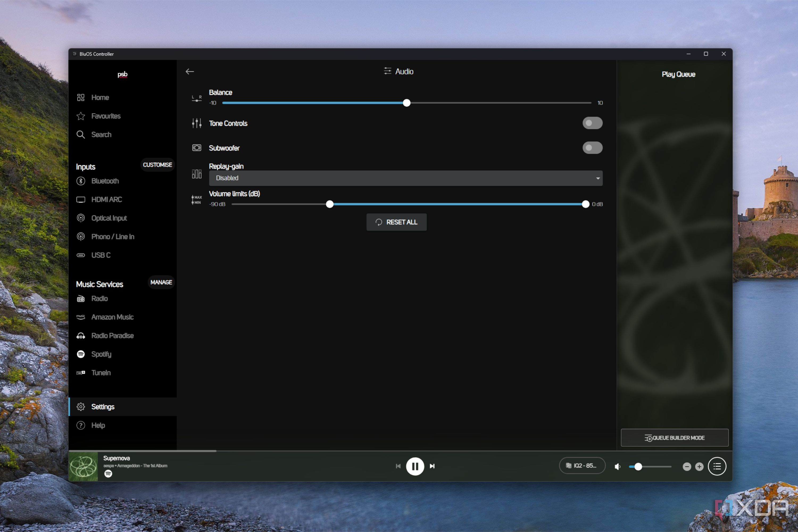Select the Bluetooth input
Screen dimensions: 798x532
point(122,181)
